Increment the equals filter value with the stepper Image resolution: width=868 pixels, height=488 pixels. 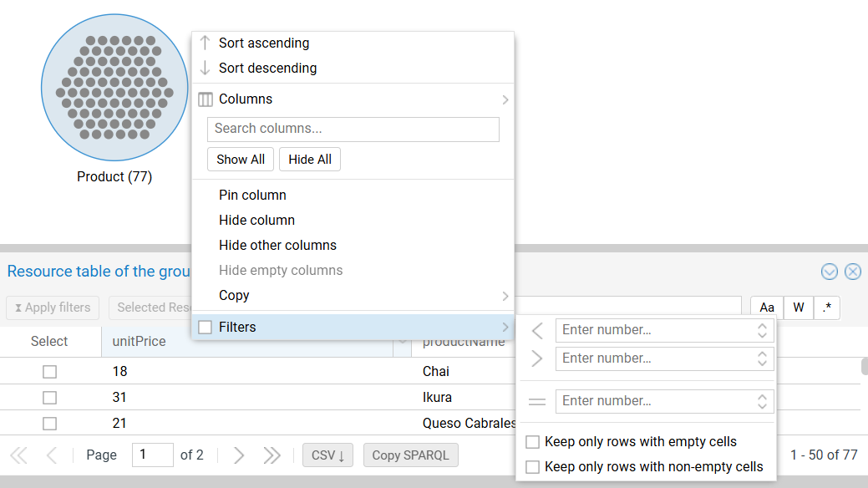coord(761,396)
